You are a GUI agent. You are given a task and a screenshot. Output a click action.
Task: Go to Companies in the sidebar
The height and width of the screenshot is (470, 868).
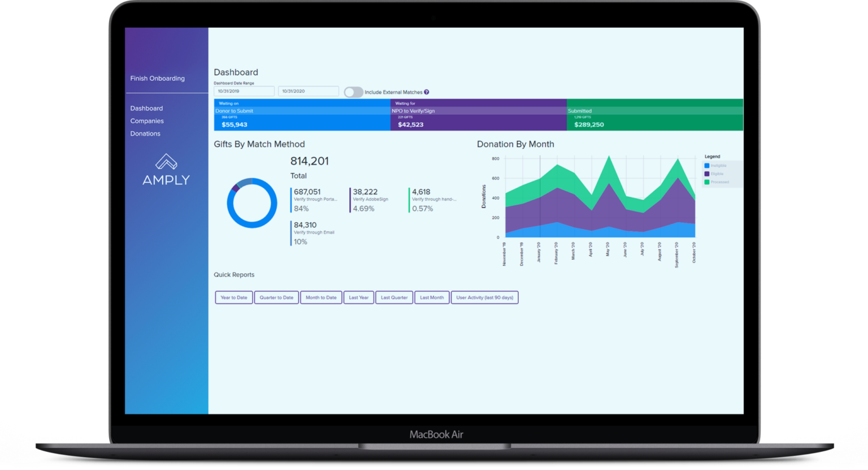pos(147,121)
